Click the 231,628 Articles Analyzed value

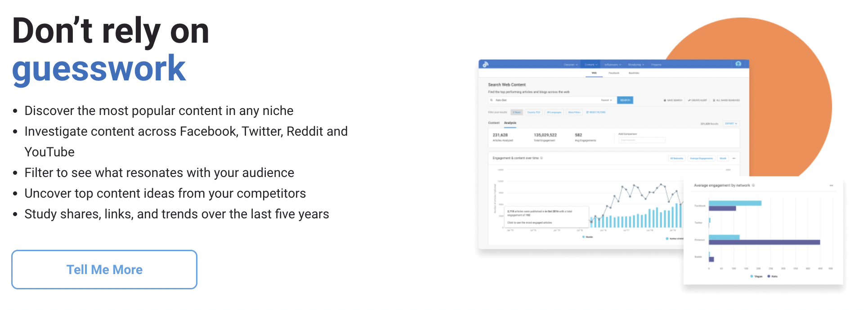500,135
